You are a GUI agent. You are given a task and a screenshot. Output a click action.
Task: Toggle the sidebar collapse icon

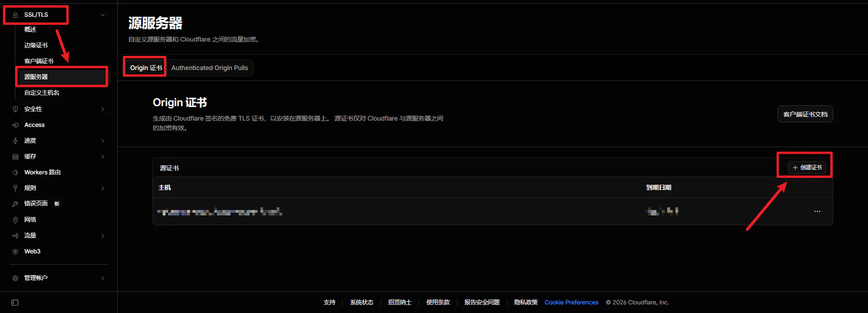(x=15, y=303)
